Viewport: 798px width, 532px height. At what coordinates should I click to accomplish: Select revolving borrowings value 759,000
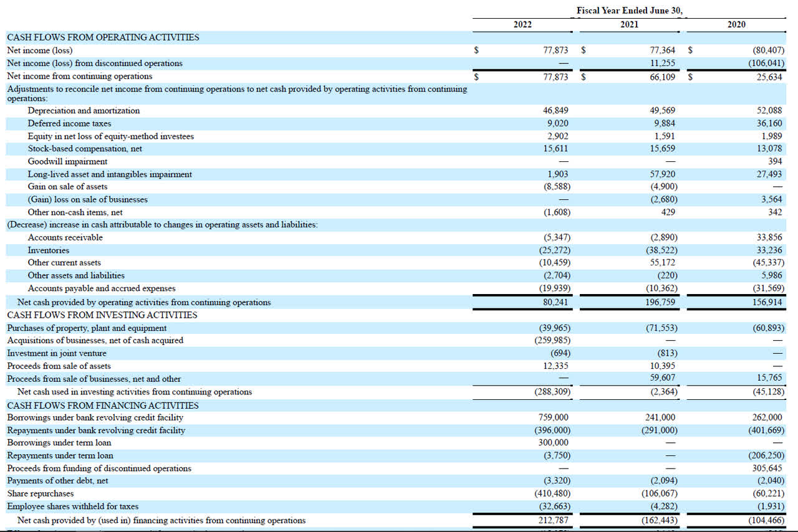coord(554,417)
